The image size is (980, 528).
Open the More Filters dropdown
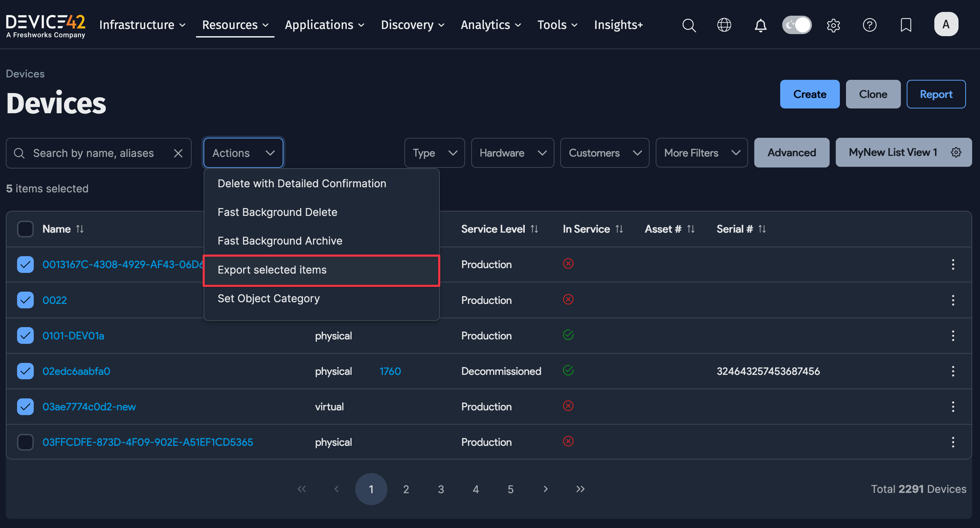(x=701, y=153)
